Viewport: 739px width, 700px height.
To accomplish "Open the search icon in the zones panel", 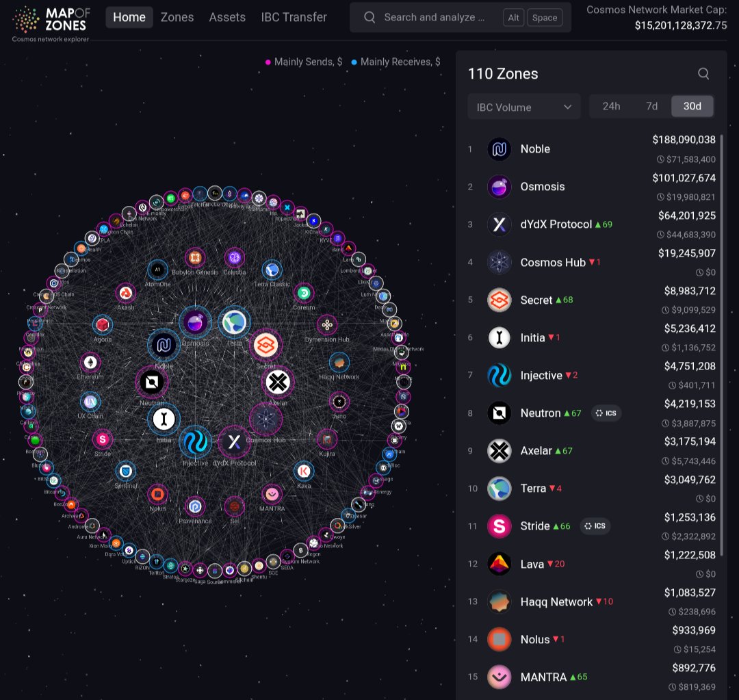I will (x=703, y=74).
